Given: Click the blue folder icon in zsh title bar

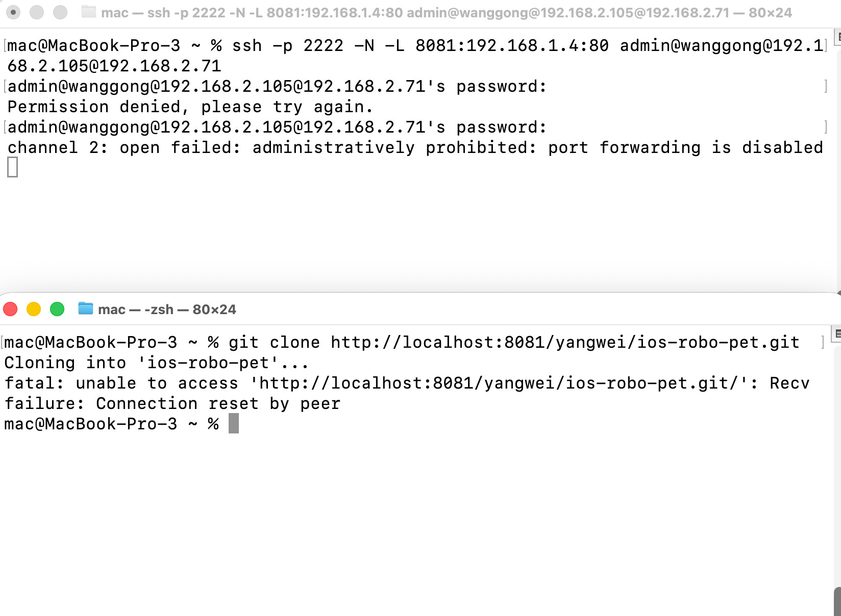Looking at the screenshot, I should [85, 309].
